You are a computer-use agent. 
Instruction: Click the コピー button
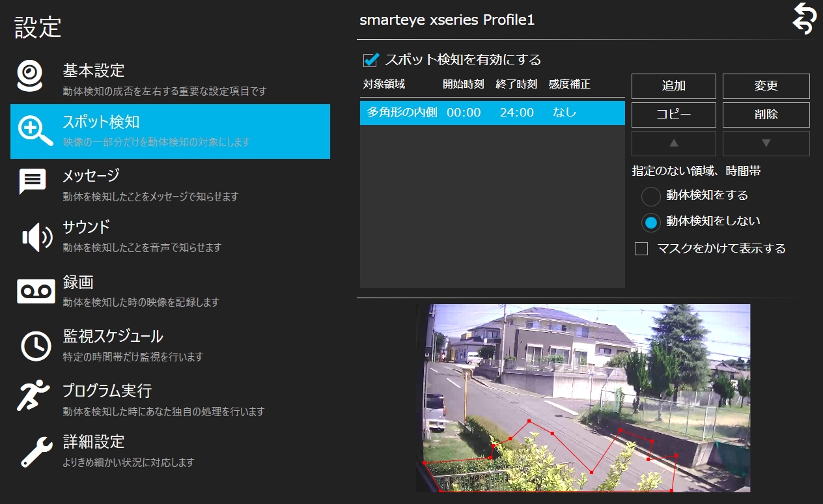coord(674,115)
